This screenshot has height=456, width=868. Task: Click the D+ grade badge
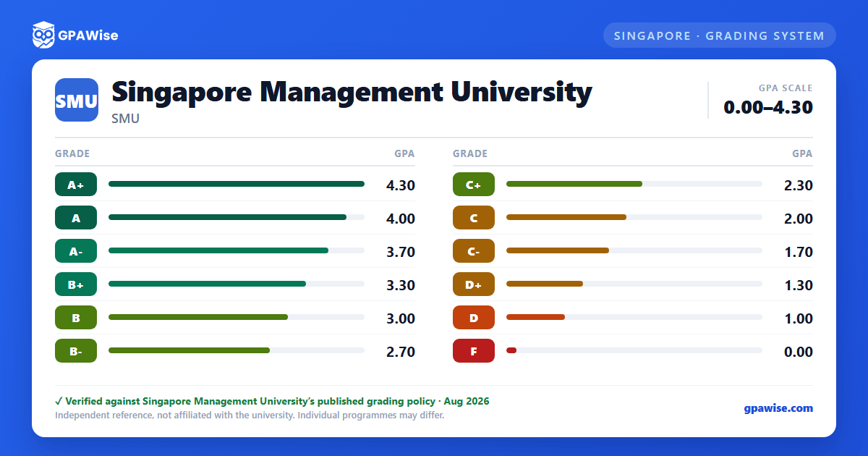(474, 284)
